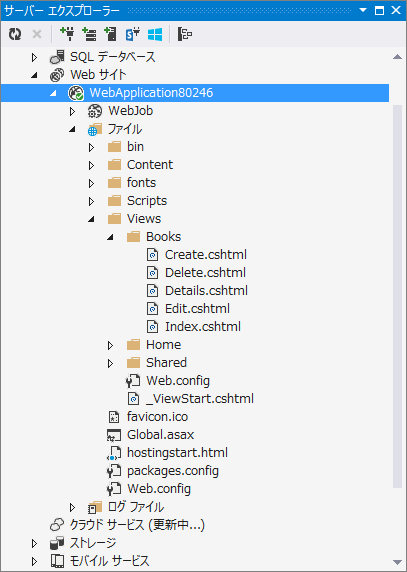The image size is (407, 572).
Task: Click the Connect to Database icon
Action: 67,34
